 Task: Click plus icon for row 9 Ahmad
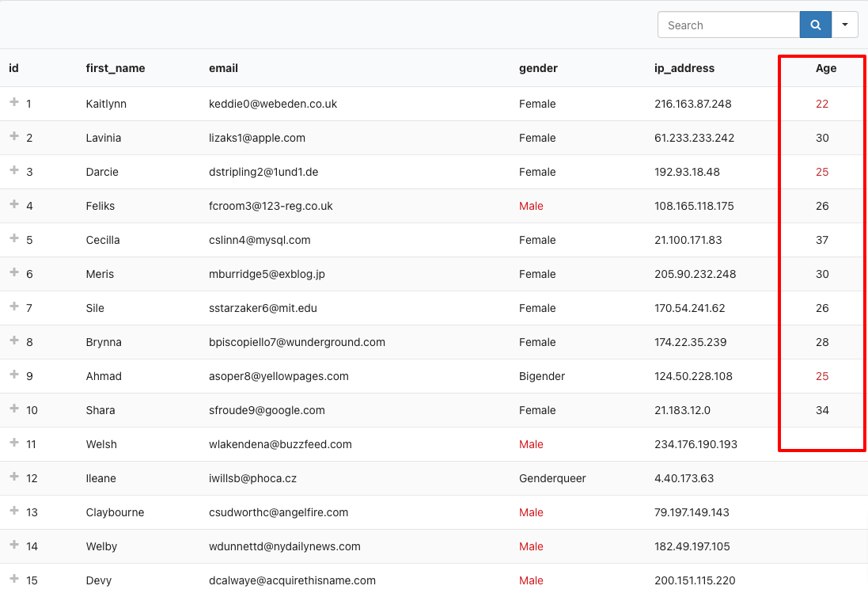point(13,375)
